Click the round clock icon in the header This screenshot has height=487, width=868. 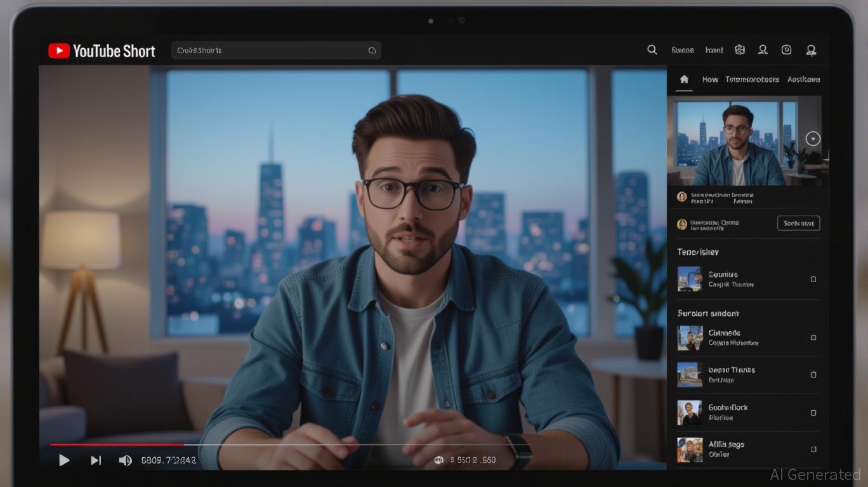(786, 49)
